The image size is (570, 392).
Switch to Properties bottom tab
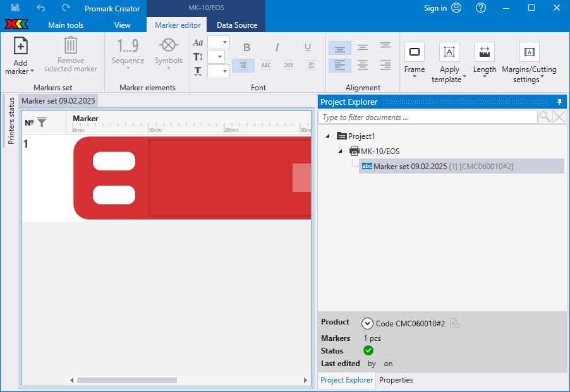(x=396, y=380)
